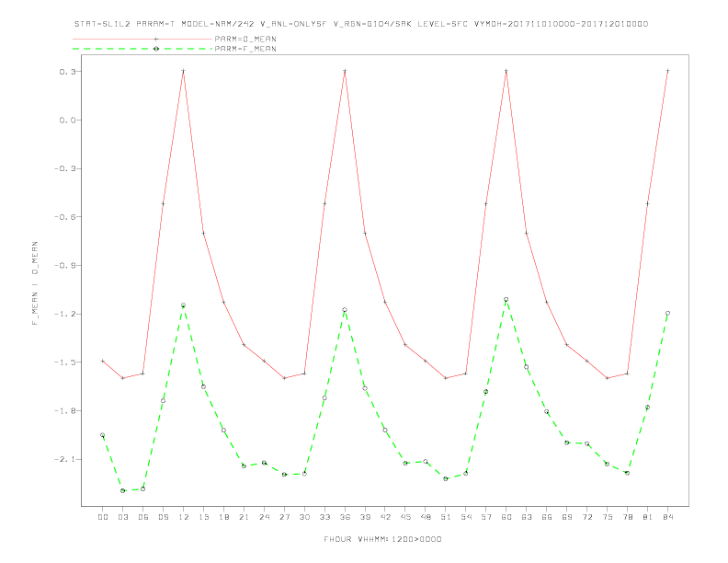Click the red O_MEAN peak marker at hour 60

[x=506, y=71]
